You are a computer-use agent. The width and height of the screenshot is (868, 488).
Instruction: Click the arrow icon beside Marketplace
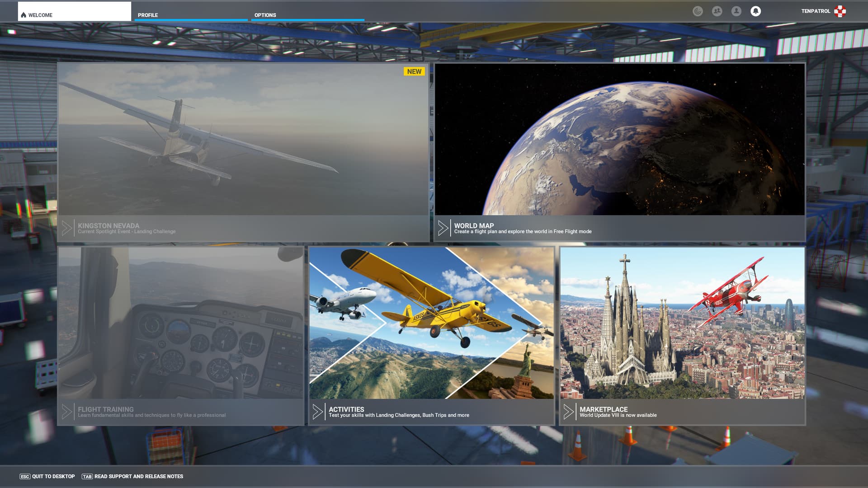[x=568, y=412]
